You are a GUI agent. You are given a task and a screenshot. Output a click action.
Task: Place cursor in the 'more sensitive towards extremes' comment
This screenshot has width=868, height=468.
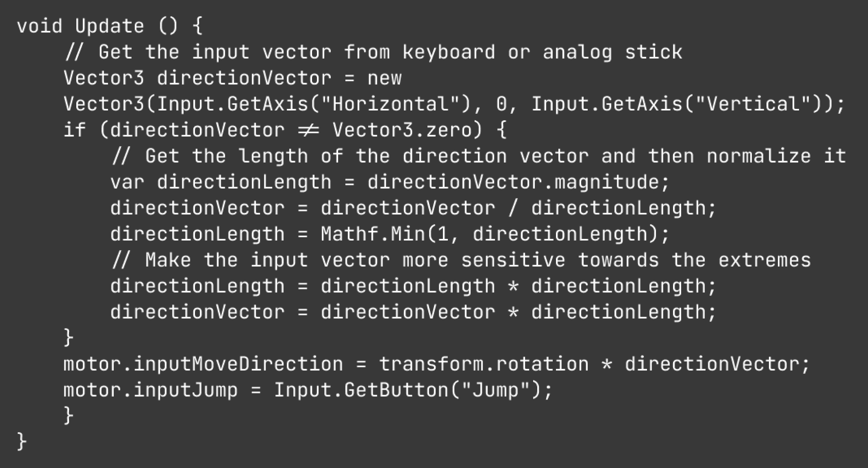461,260
